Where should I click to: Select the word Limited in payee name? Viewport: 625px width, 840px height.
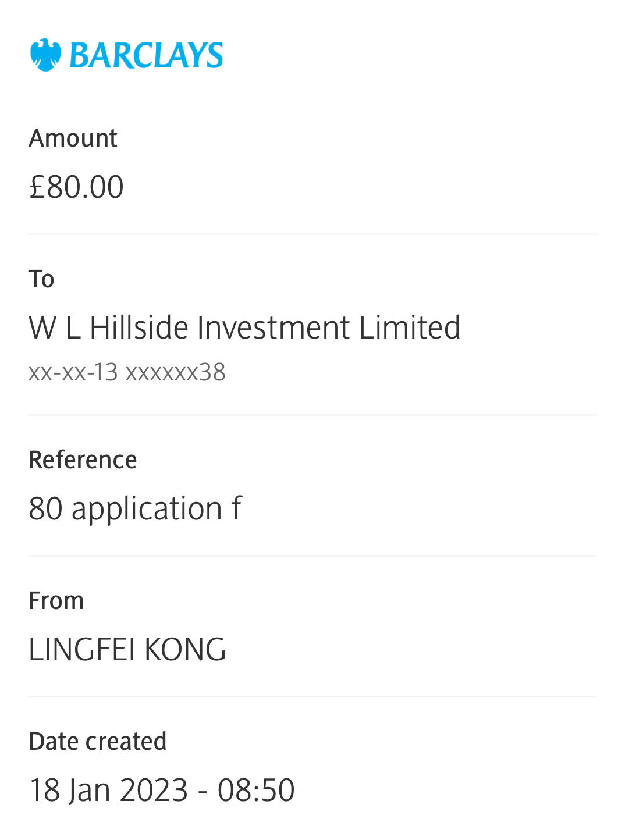(409, 328)
